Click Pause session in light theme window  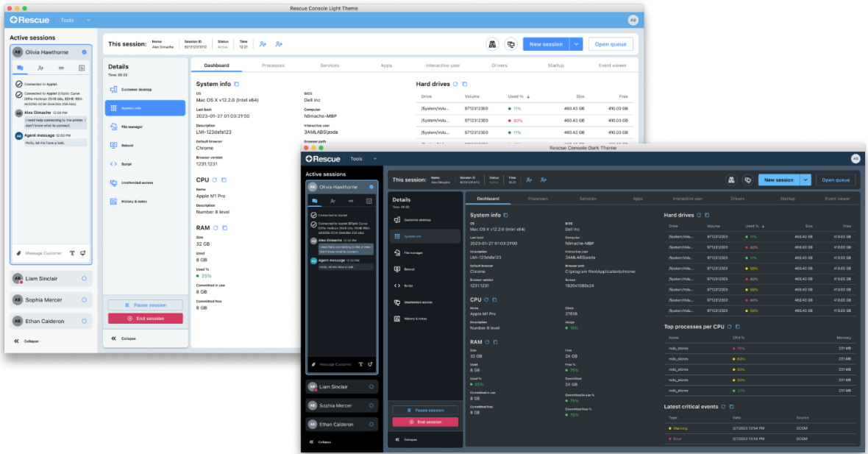click(x=145, y=305)
